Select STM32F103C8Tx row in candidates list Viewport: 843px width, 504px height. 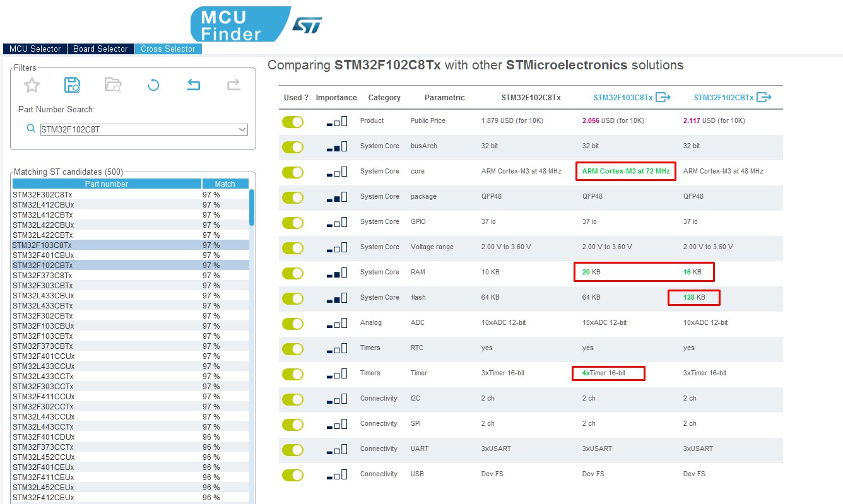131,245
